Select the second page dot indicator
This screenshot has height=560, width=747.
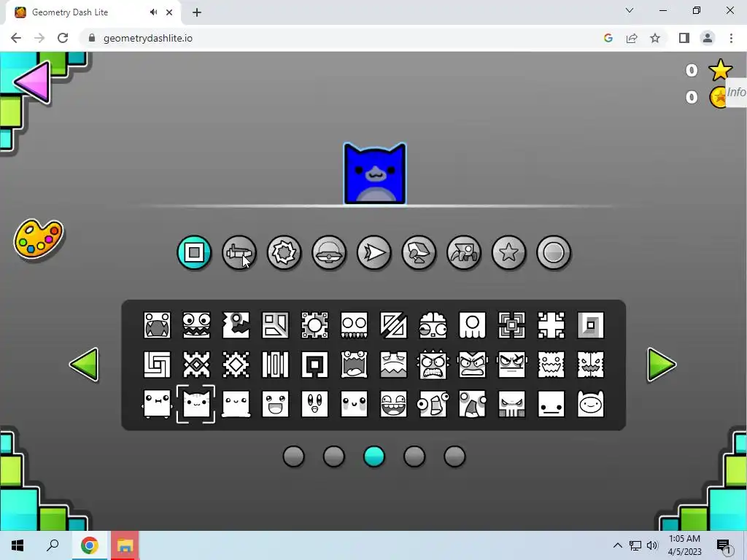point(333,456)
